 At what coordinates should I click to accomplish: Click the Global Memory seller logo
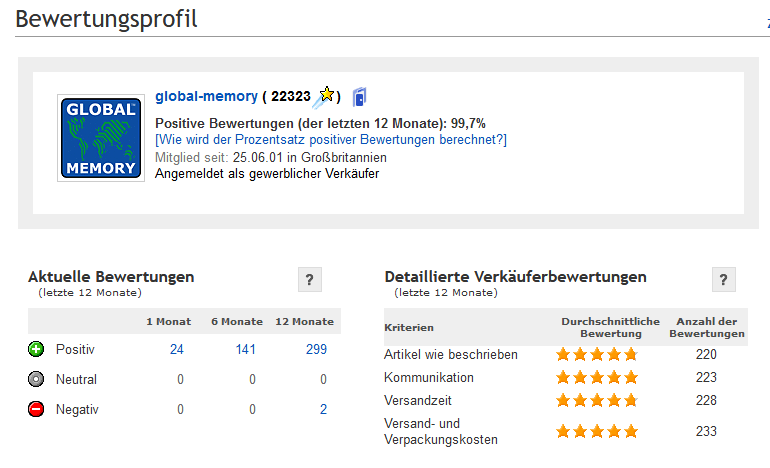(101, 138)
